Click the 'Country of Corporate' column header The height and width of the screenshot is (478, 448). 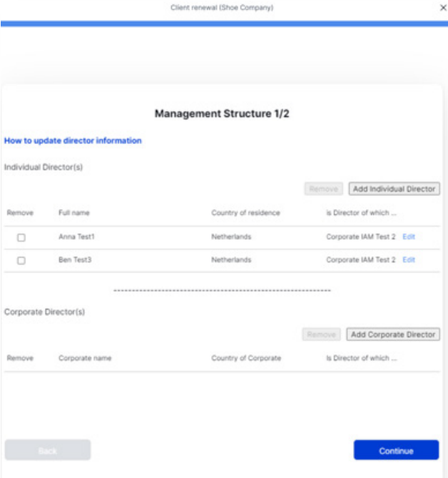tap(246, 358)
